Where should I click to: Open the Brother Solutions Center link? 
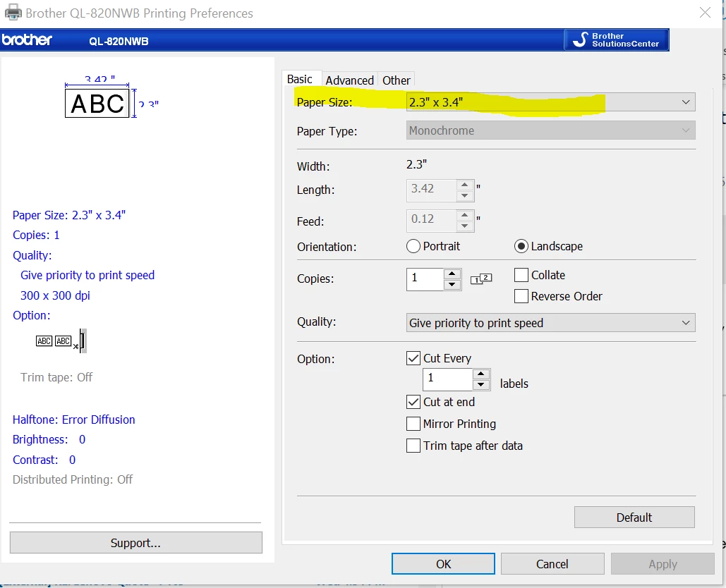(616, 39)
